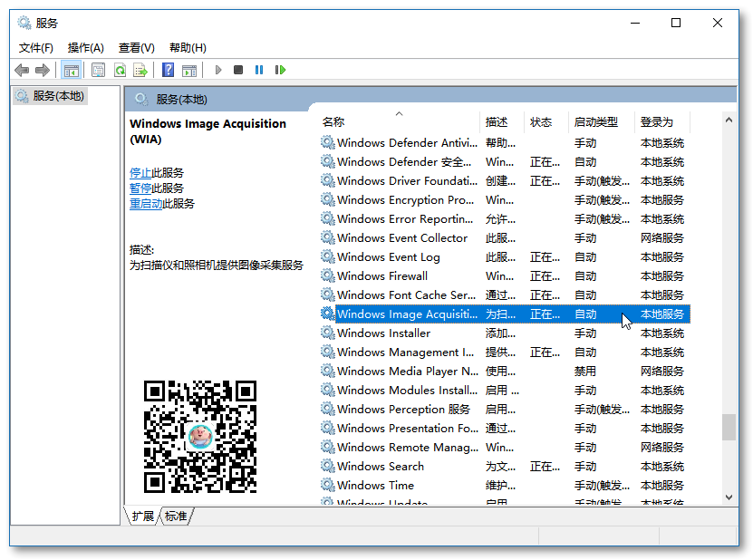Image resolution: width=753 pixels, height=560 pixels.
Task: Click the green Refresh toolbar icon
Action: click(120, 70)
